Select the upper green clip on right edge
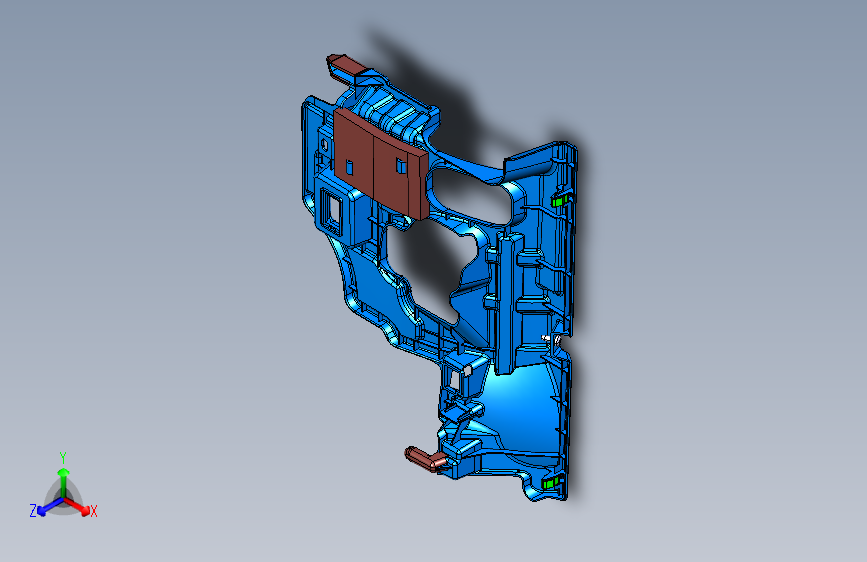Screen dimensions: 867x562 (x=560, y=200)
